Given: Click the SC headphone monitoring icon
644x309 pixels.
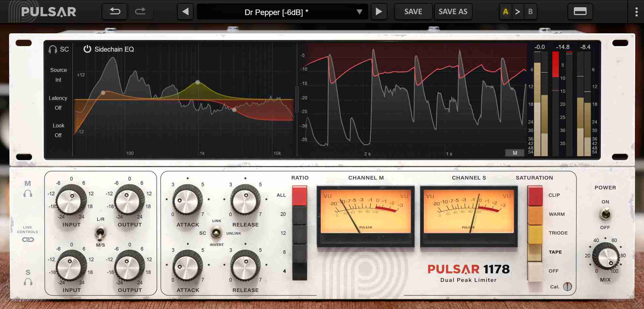Looking at the screenshot, I should pos(52,50).
